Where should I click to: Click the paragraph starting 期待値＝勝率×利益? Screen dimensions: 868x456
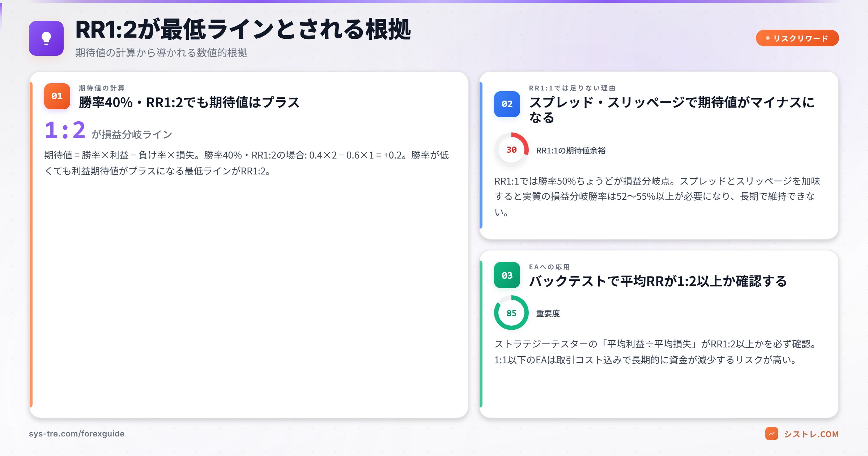coord(247,163)
